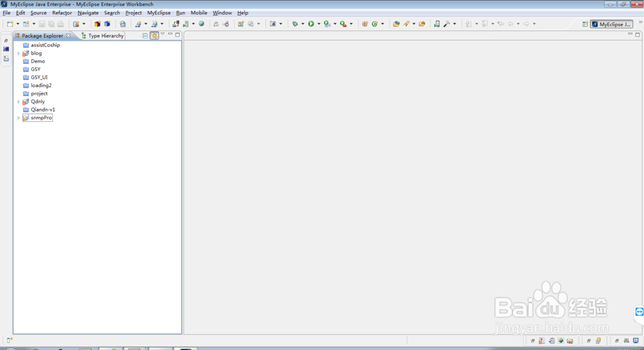
Task: Click the New Java class icon
Action: (375, 24)
